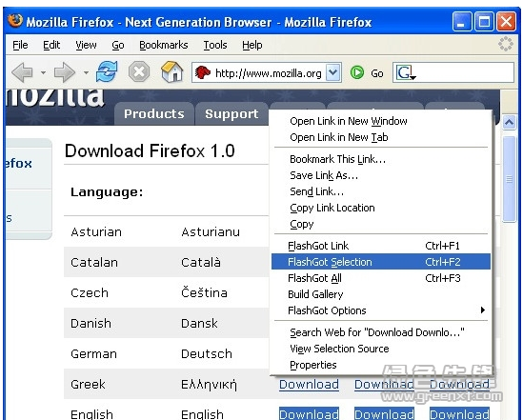The height and width of the screenshot is (420, 523).
Task: Open the Go menu
Action: pos(118,45)
